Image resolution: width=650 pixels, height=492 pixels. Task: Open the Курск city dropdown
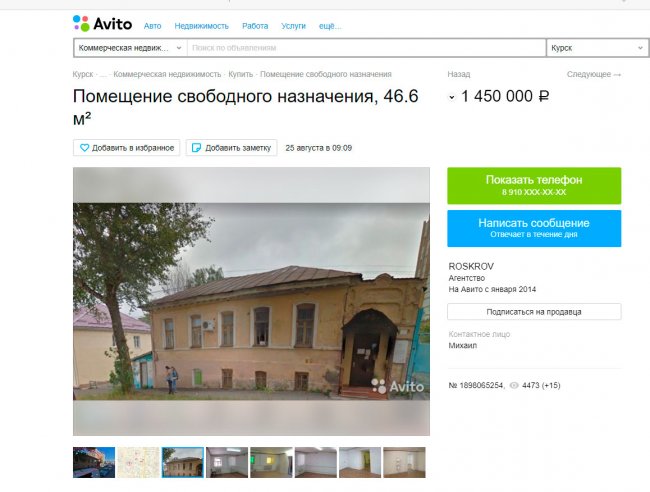coord(597,48)
